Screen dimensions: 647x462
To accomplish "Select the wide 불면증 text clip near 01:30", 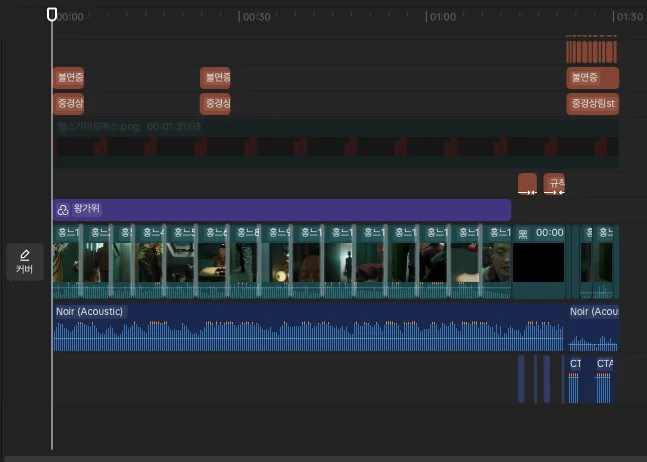I will point(593,78).
